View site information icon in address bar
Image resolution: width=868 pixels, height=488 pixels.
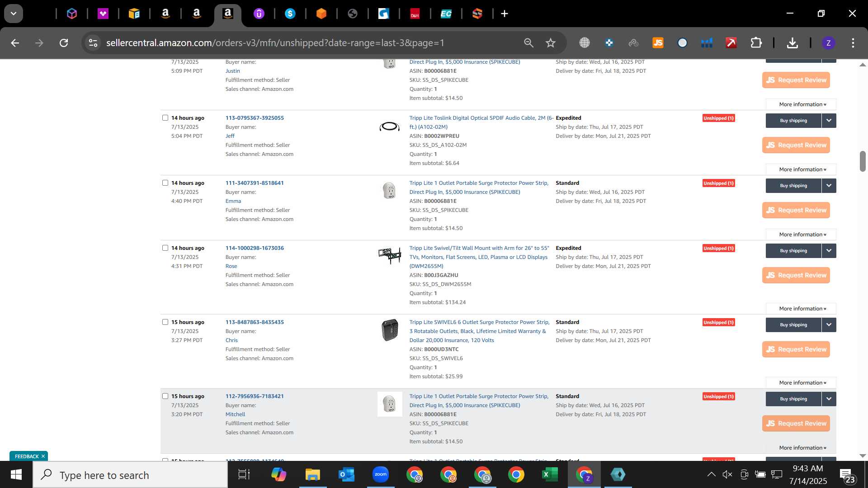tap(93, 43)
